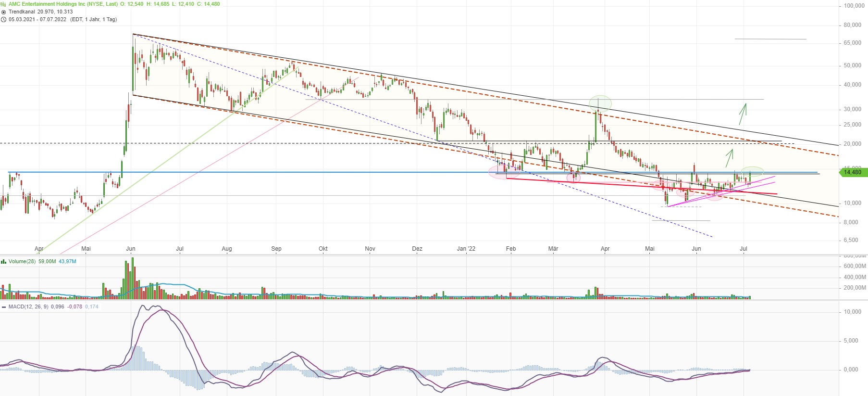Click the MACD(12, 26, 9) indicator label
868x396 pixels.
(28, 307)
